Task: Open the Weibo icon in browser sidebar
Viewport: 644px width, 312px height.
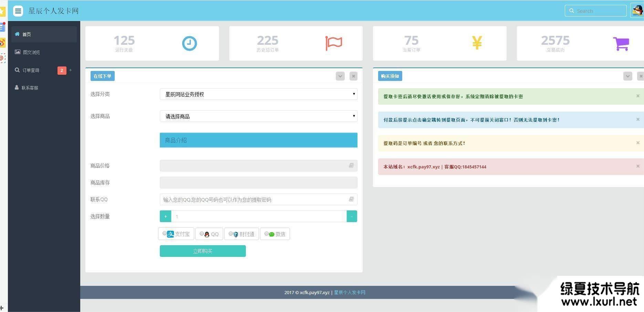Action: 2,43
